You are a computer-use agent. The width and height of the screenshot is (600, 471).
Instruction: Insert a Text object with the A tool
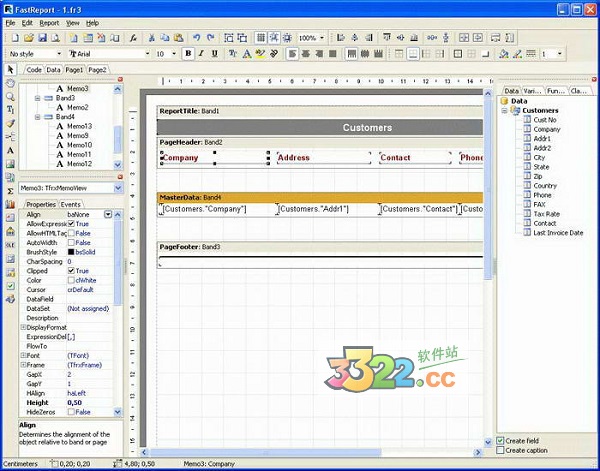(10, 150)
